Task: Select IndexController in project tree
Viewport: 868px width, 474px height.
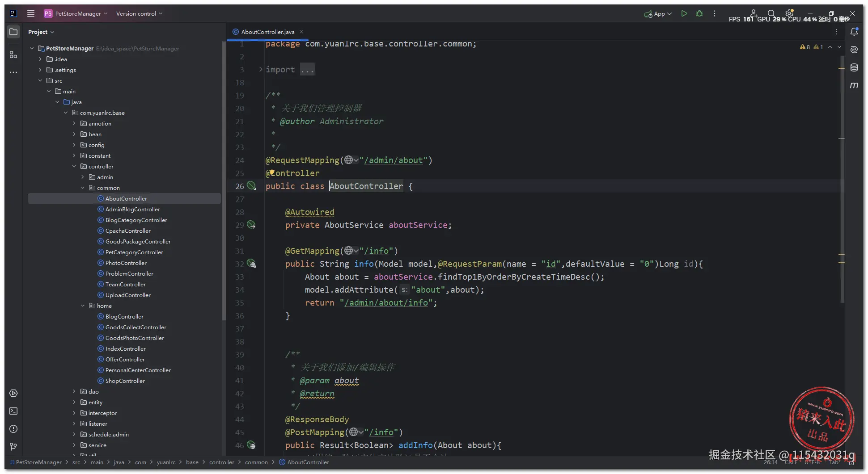Action: pyautogui.click(x=126, y=348)
